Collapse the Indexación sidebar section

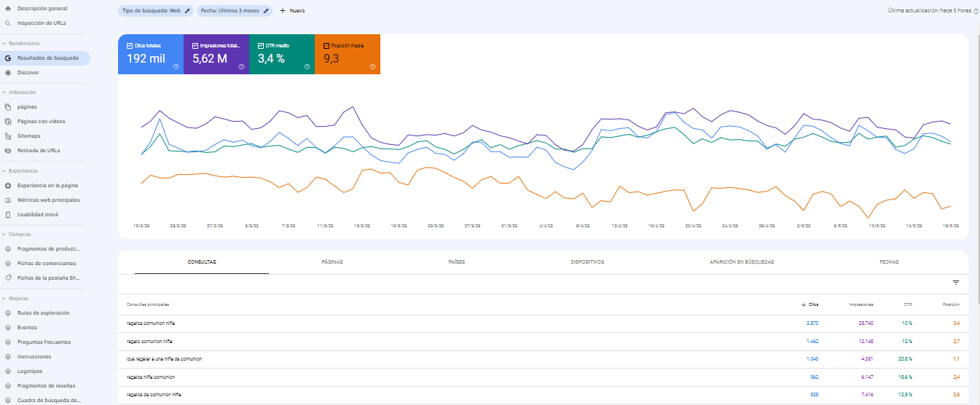pos(4,93)
